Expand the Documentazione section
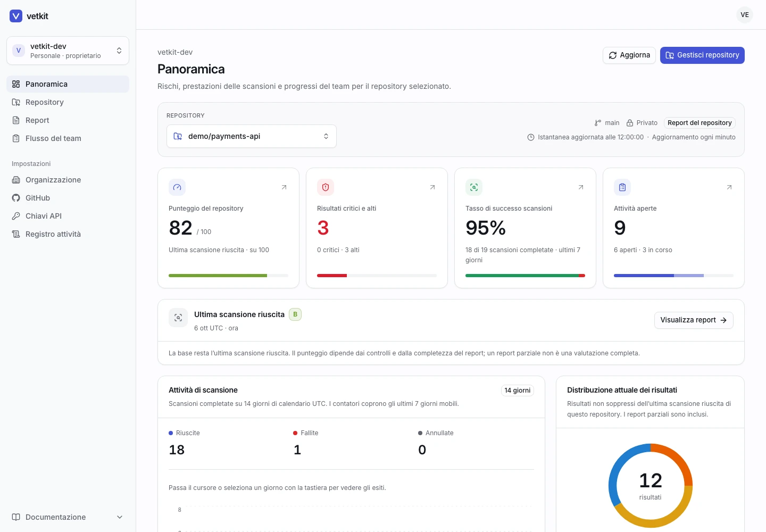Image resolution: width=766 pixels, height=532 pixels. click(x=68, y=517)
